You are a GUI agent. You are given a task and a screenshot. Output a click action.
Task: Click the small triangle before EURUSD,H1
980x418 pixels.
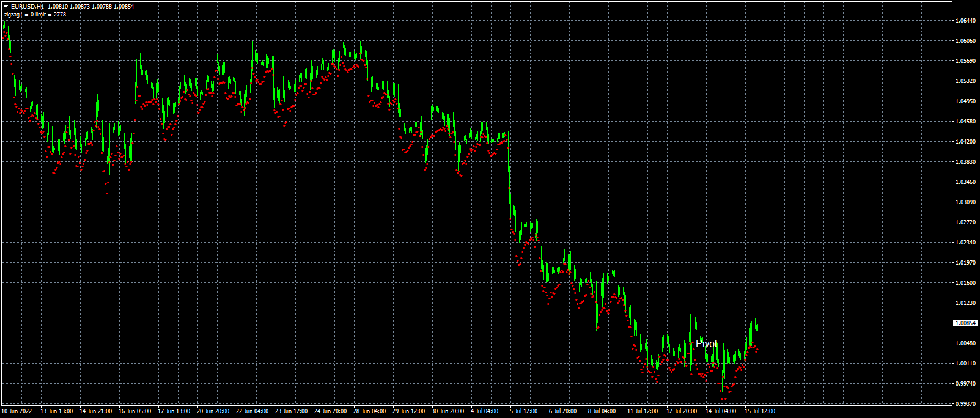pos(6,6)
